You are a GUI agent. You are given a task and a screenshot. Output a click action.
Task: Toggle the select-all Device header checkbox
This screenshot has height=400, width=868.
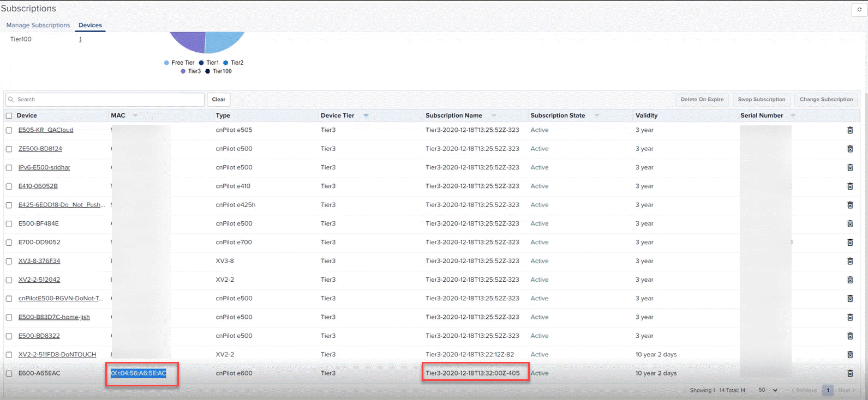coord(9,116)
